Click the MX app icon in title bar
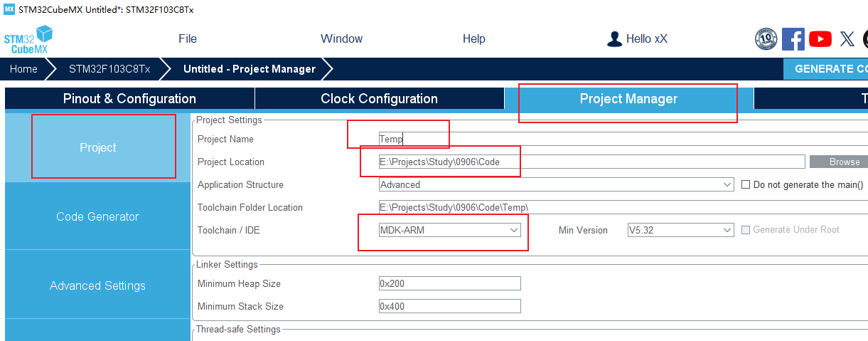The width and height of the screenshot is (868, 341). (9, 9)
